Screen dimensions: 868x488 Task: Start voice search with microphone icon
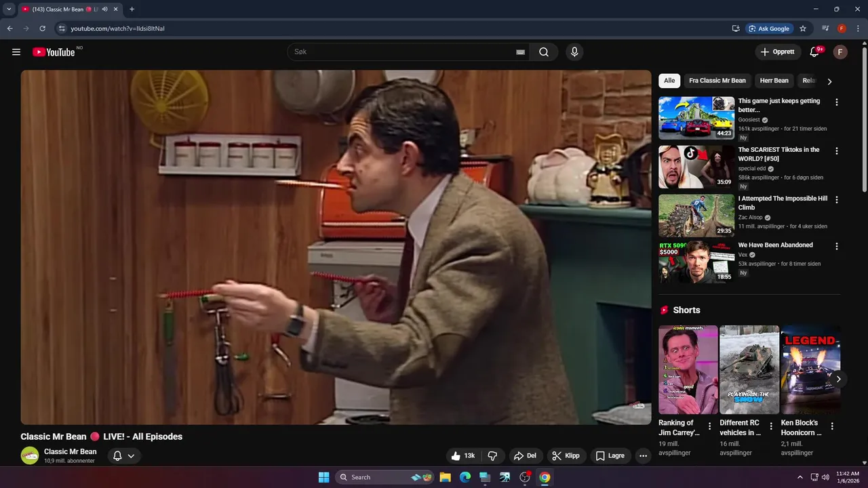click(574, 52)
